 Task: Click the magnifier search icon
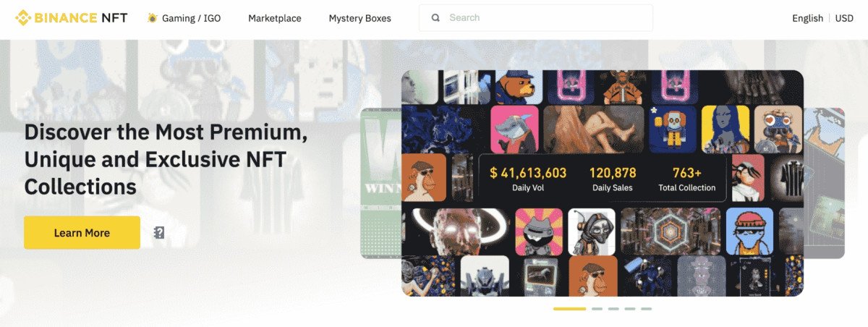pos(435,18)
